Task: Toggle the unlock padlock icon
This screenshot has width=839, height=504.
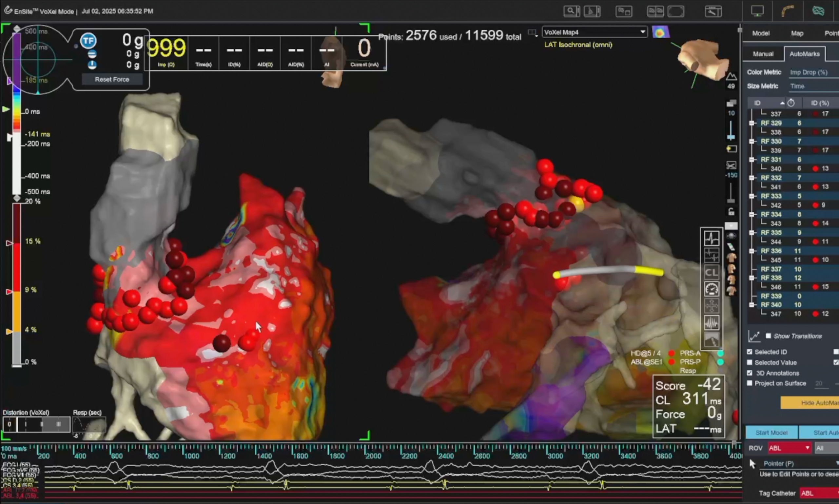Action: [x=731, y=212]
